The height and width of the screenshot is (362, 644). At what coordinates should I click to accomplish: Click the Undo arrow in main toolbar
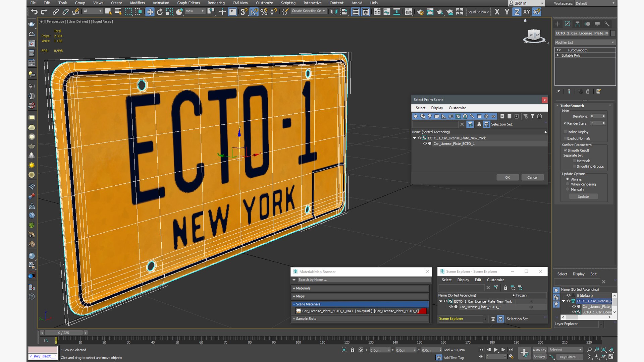tap(34, 12)
